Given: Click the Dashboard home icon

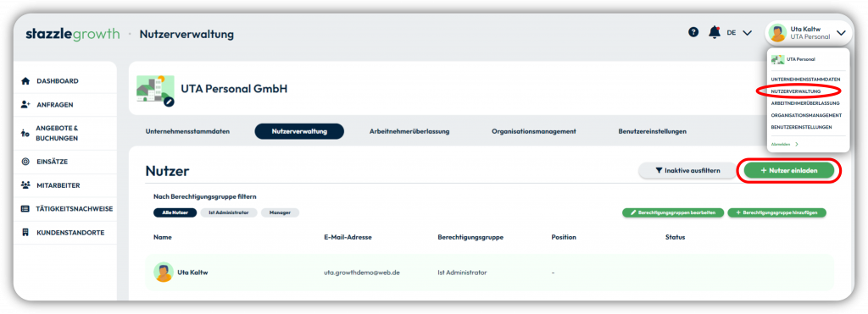Looking at the screenshot, I should pos(25,81).
